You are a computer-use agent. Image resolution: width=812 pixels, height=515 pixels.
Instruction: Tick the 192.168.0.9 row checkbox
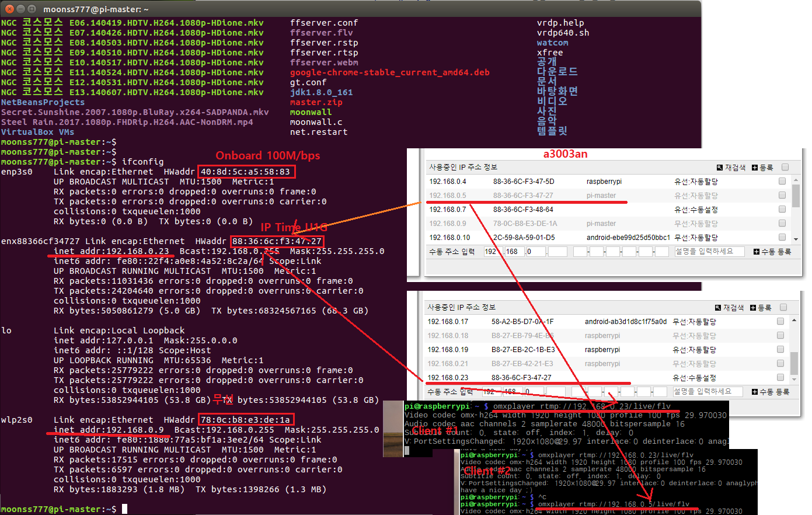click(x=782, y=223)
